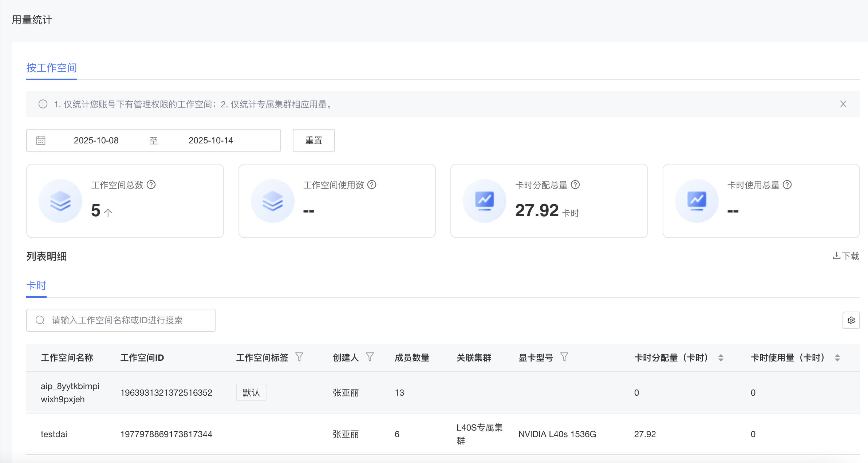Click calendar icon in date range picker
Screen dimensions: 868x463
[x=41, y=141]
